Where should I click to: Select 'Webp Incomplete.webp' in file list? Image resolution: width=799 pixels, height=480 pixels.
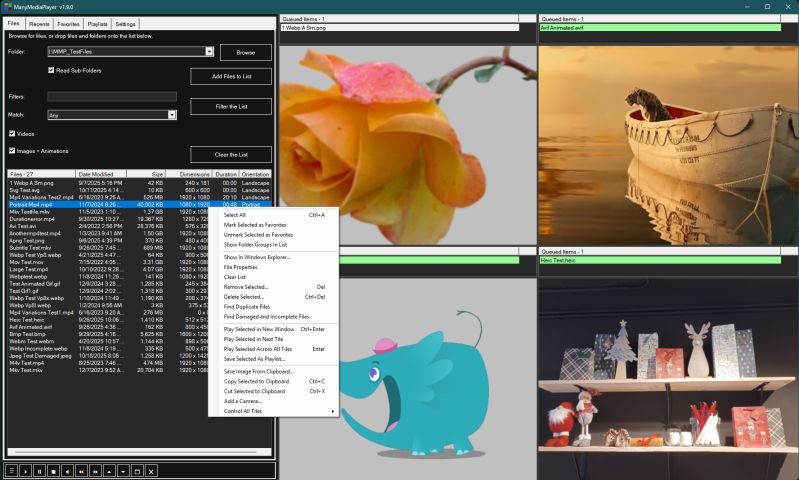point(108,349)
